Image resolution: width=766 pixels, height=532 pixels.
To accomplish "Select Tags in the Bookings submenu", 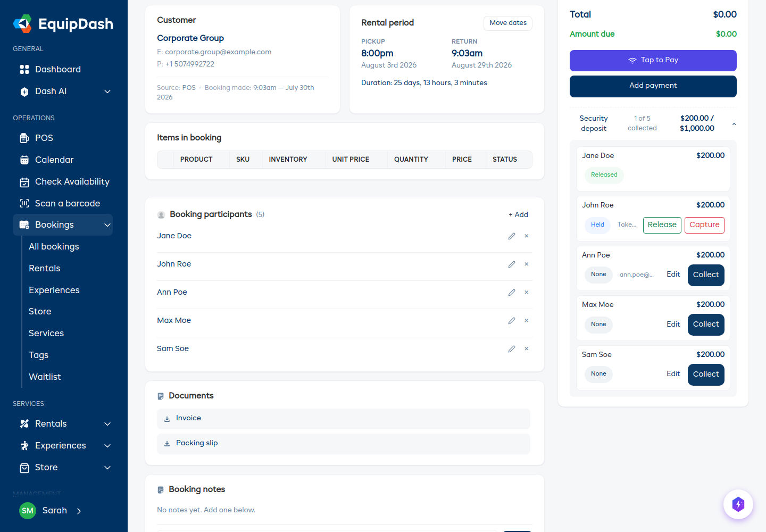I will tap(38, 355).
